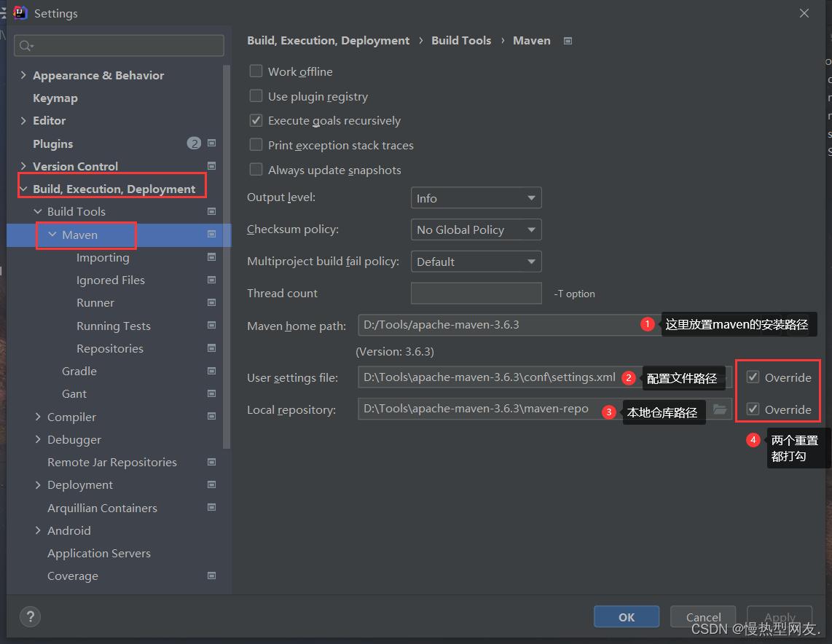Open Repositories under Maven
This screenshot has width=832, height=644.
tap(110, 348)
